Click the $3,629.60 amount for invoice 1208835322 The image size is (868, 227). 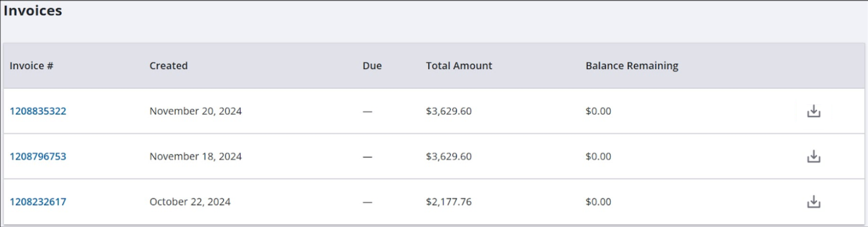[448, 111]
